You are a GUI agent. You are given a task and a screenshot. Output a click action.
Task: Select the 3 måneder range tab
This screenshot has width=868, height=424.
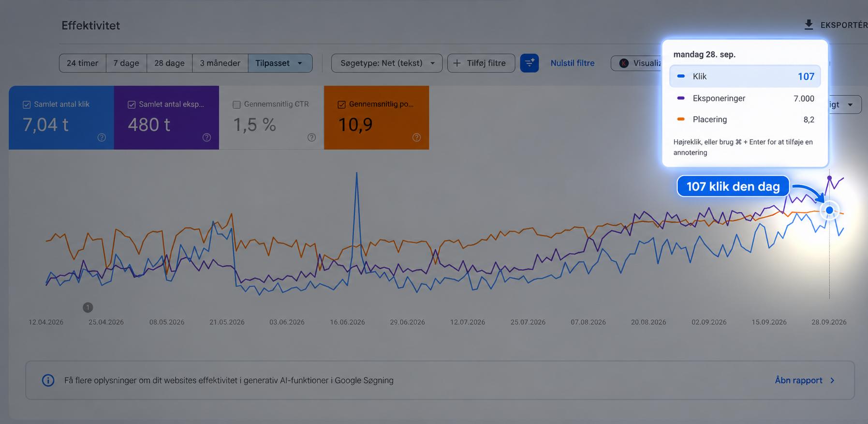pos(220,63)
